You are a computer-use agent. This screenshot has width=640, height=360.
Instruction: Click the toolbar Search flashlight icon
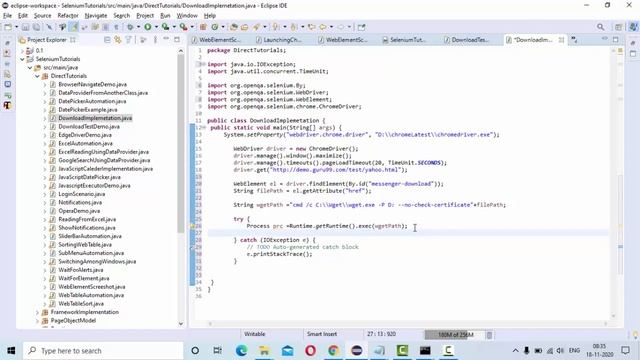click(x=256, y=27)
